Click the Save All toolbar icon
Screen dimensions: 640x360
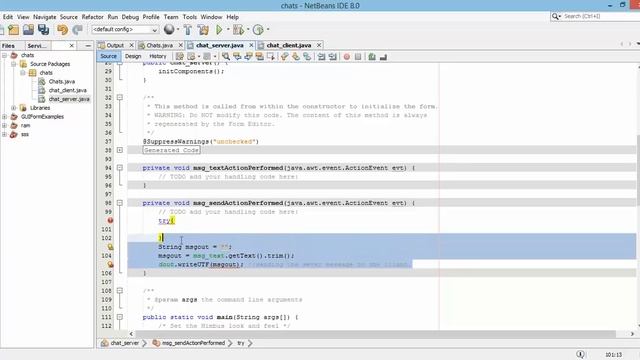click(x=43, y=29)
